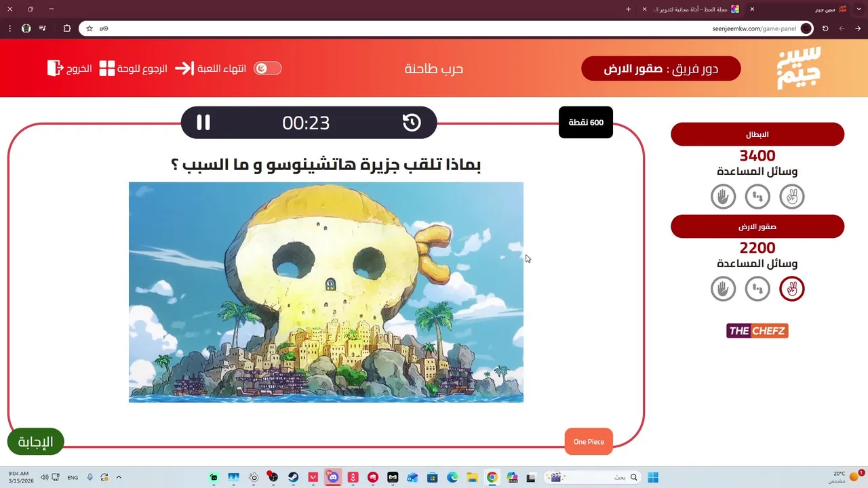This screenshot has width=868, height=488.
Task: Reload the page in the browser
Action: pos(825,28)
